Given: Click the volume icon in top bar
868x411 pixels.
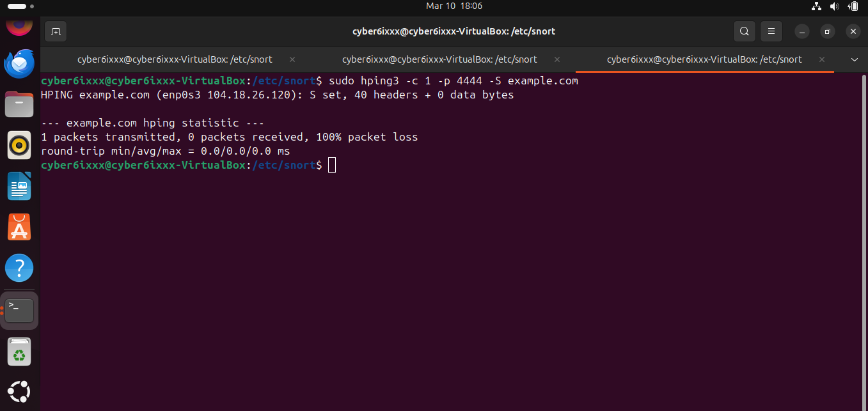Looking at the screenshot, I should coord(834,6).
